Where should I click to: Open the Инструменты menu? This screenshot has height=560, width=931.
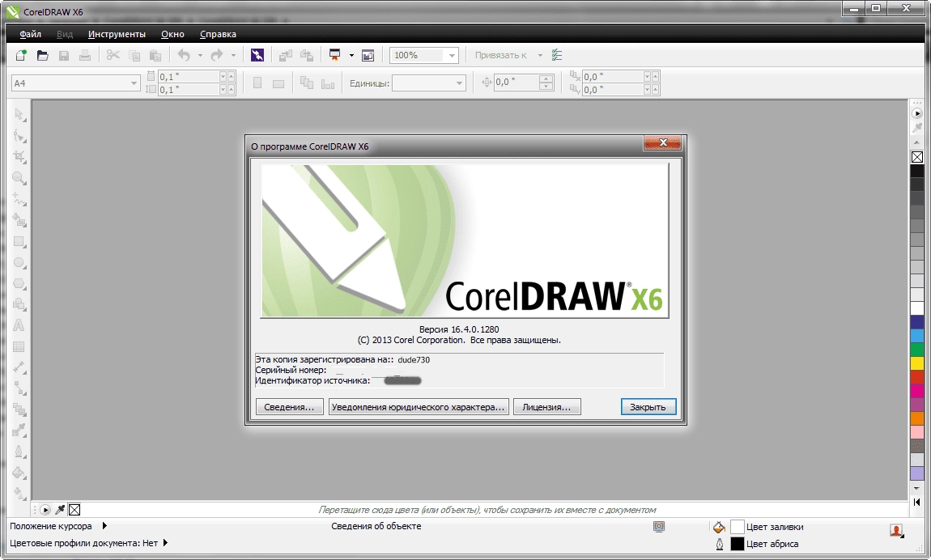[117, 35]
